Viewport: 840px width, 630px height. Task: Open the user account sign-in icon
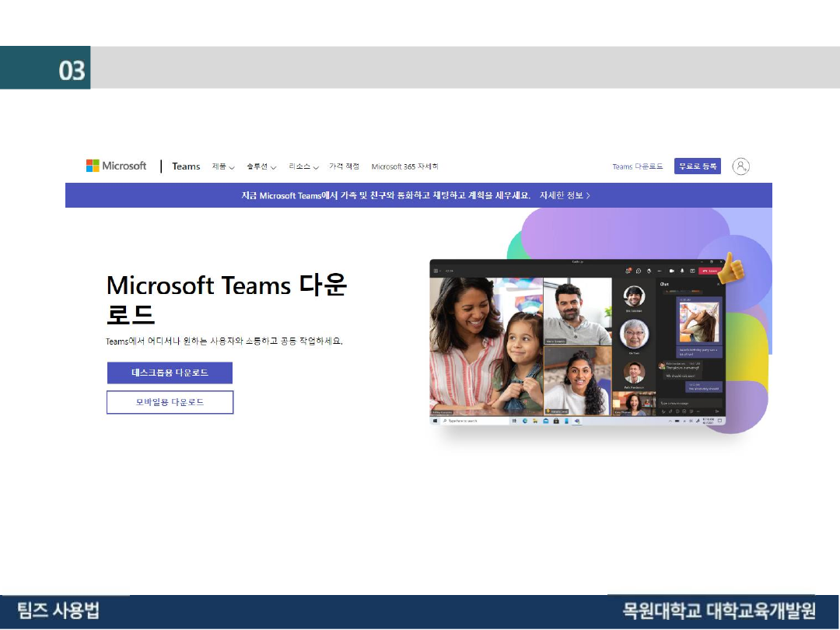pyautogui.click(x=741, y=166)
